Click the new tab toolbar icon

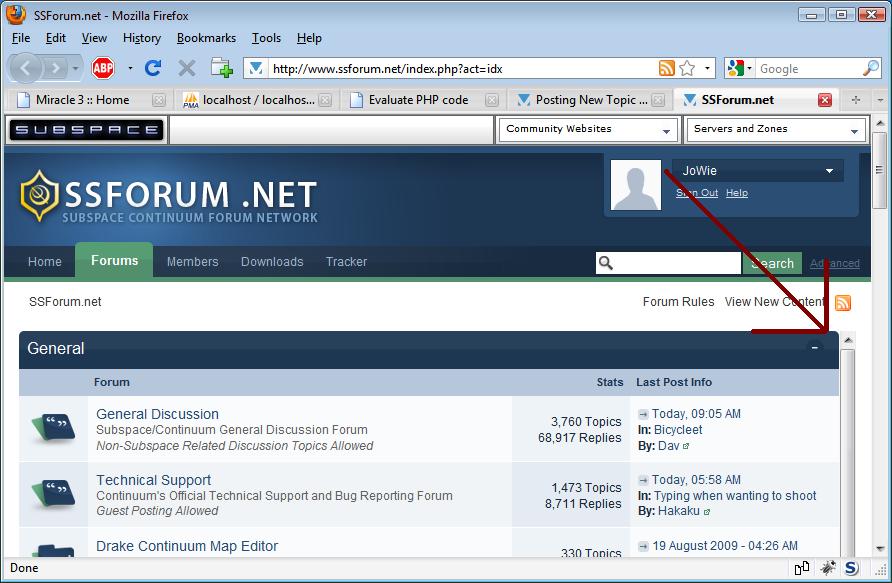[222, 68]
